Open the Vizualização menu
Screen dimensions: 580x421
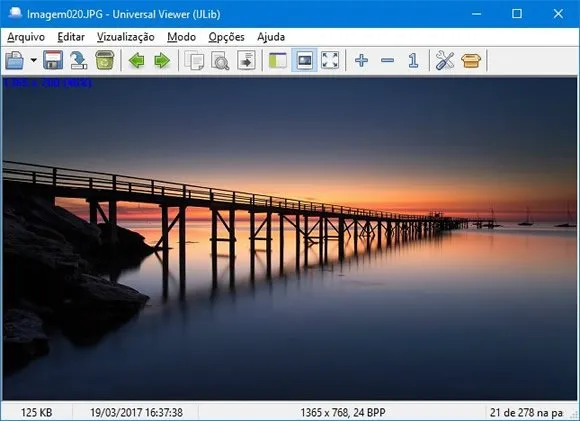[x=125, y=37]
